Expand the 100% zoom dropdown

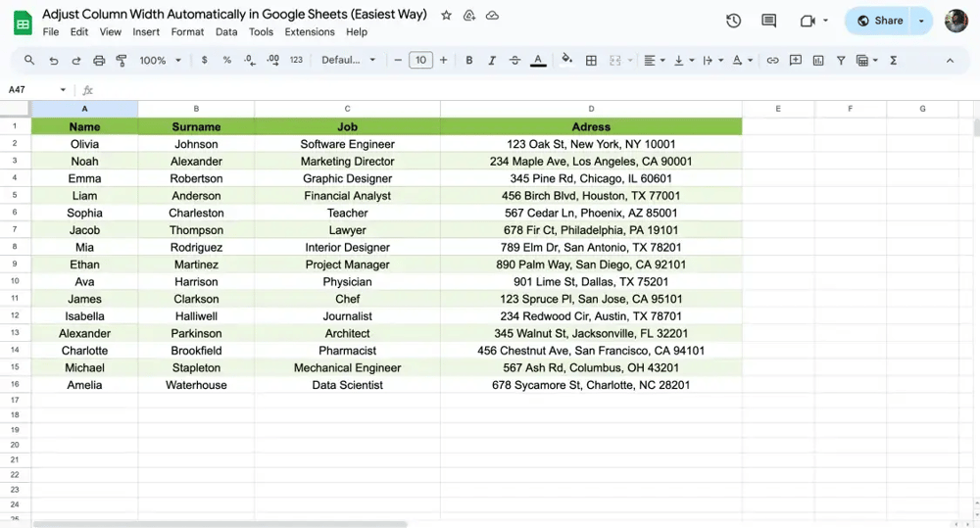click(x=161, y=61)
